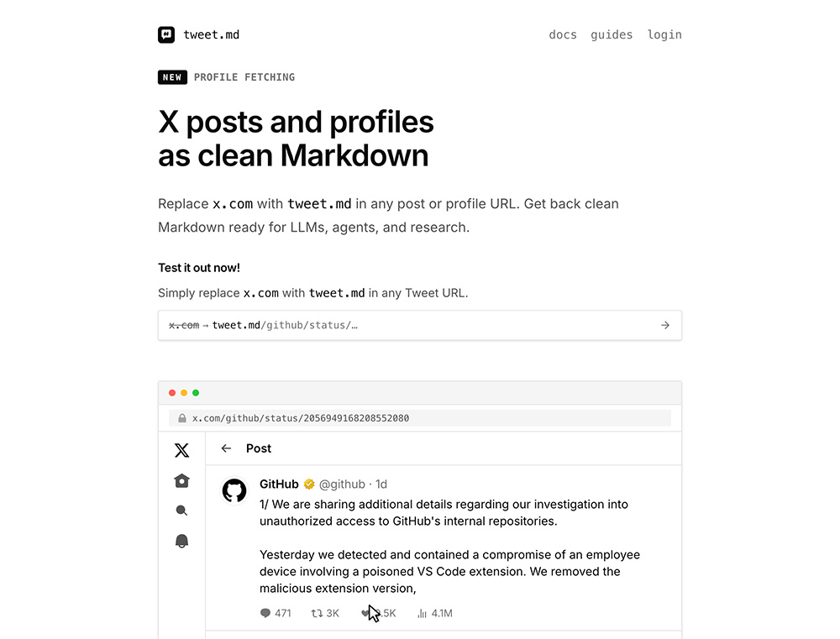The width and height of the screenshot is (840, 639).
Task: Click the tweet.md logo icon
Action: pos(166,34)
